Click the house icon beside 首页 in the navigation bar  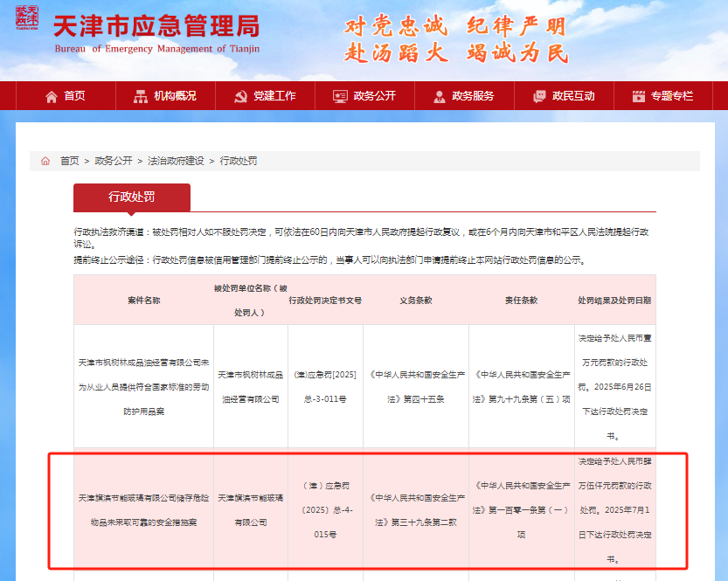coord(52,96)
